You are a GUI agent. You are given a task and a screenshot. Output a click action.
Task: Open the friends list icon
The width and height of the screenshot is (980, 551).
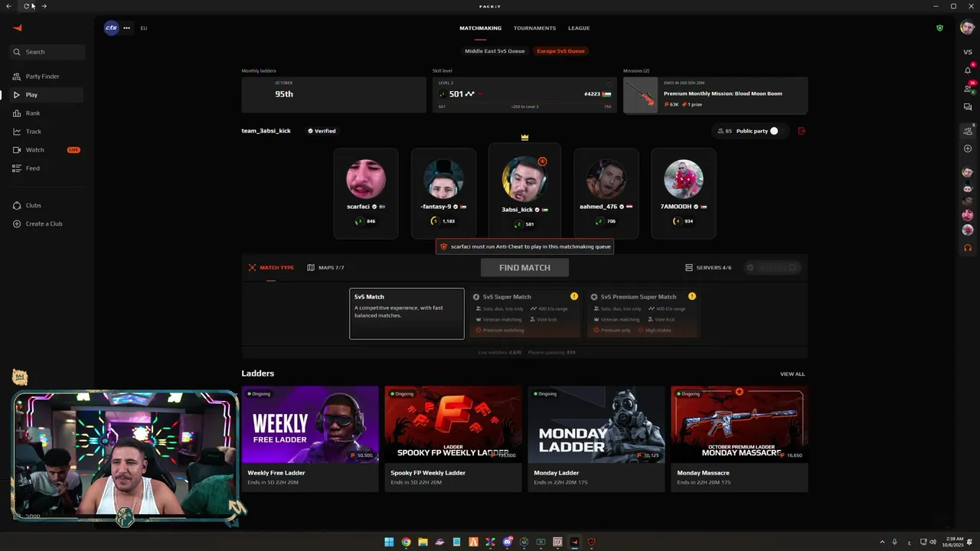[968, 89]
